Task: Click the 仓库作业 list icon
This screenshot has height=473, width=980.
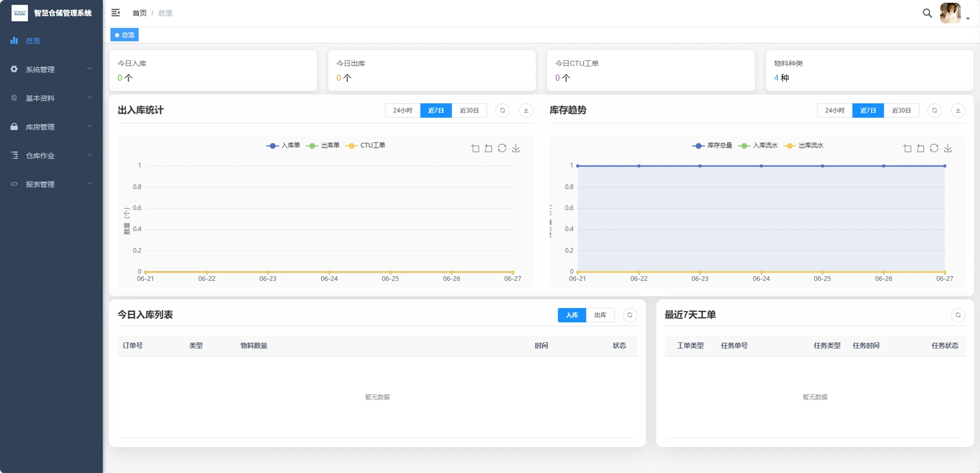Action: click(x=14, y=155)
